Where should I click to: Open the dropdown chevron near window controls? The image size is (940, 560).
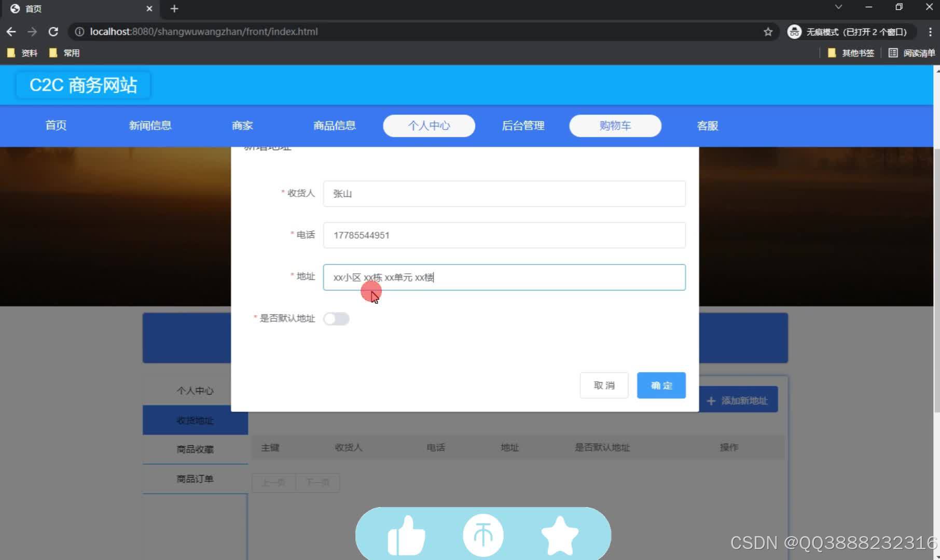838,7
